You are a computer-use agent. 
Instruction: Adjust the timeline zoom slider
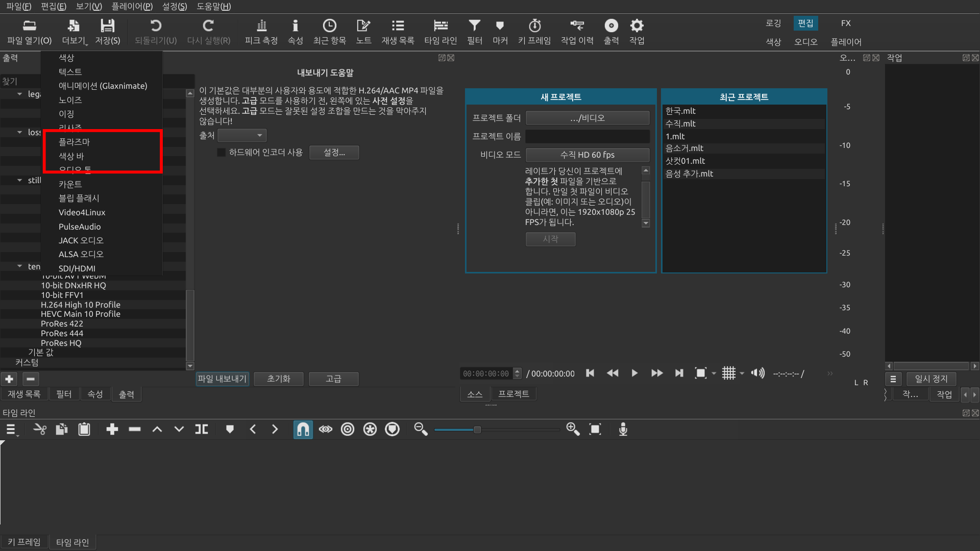(x=477, y=430)
